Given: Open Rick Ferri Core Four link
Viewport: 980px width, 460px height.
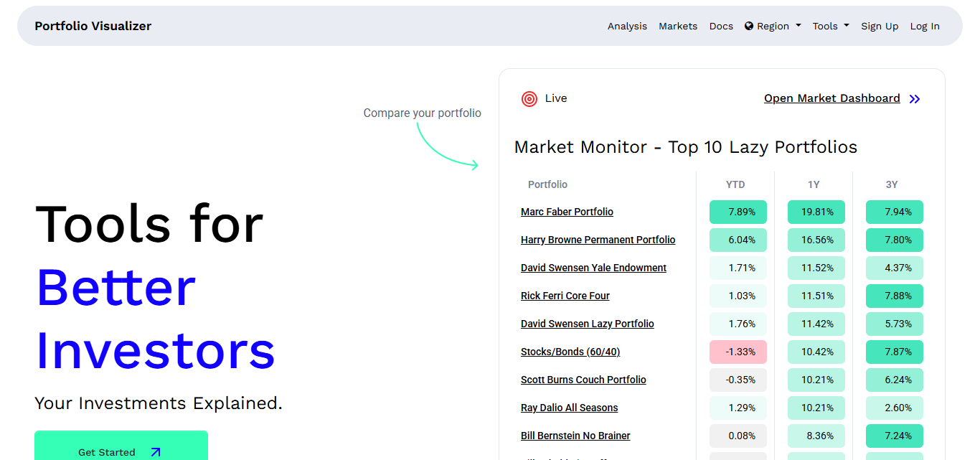Looking at the screenshot, I should click(x=565, y=296).
